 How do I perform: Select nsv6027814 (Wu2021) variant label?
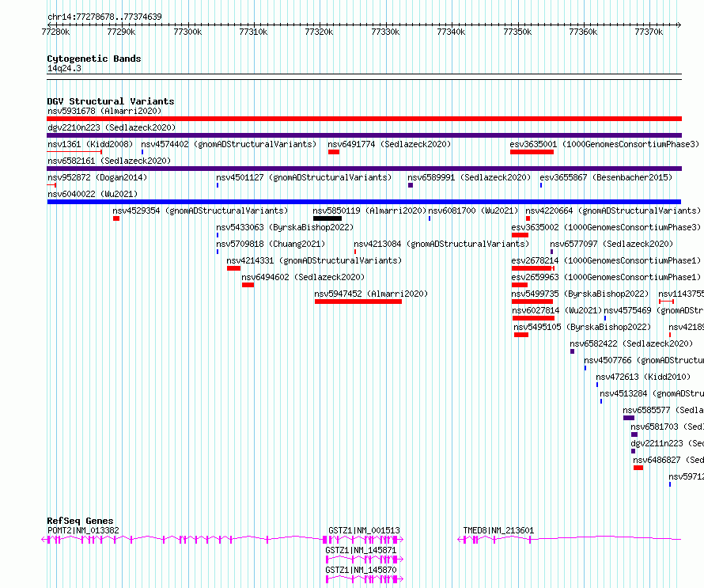(x=557, y=310)
